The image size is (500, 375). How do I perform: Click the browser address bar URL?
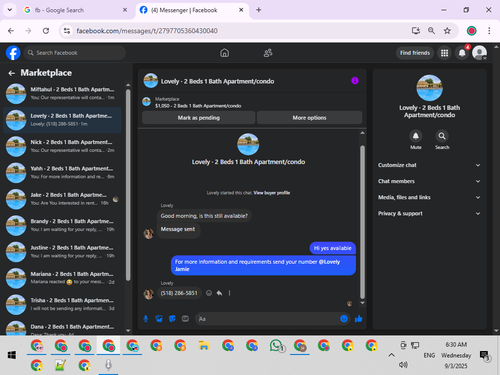point(147,31)
